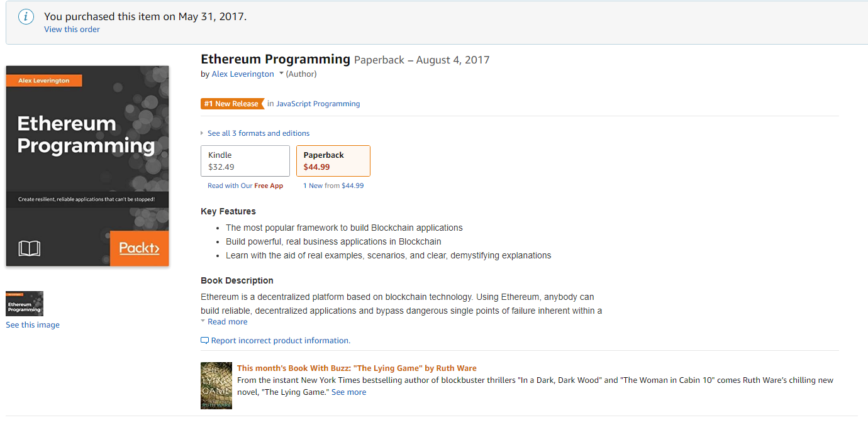Open the View this order link

[72, 30]
